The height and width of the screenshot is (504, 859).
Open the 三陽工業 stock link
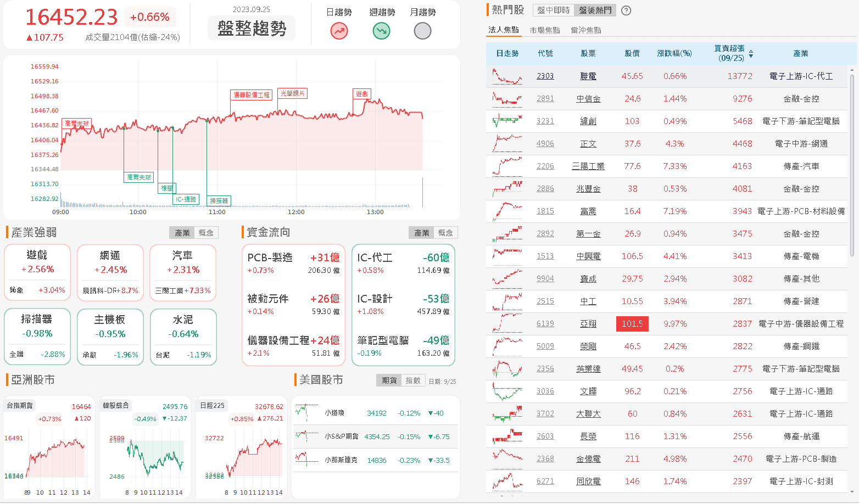588,166
